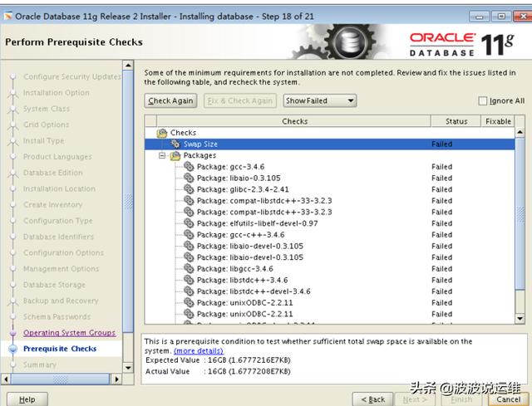Select row Package: gcc-c++-3.4.6

[329, 235]
